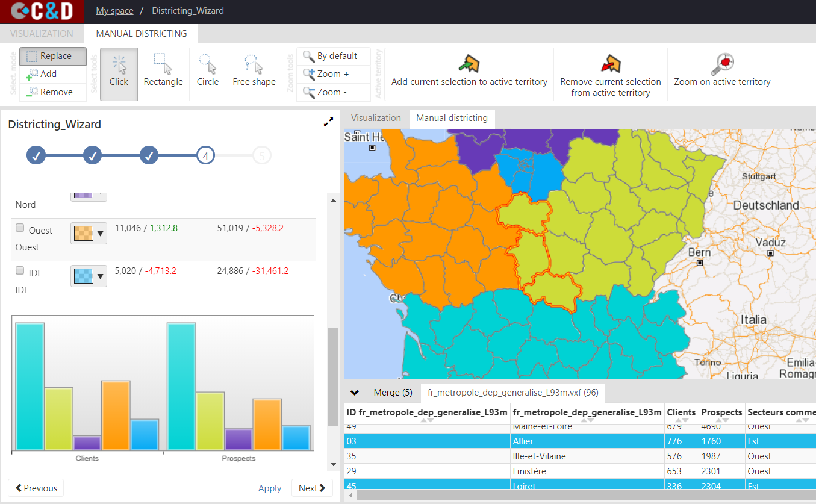This screenshot has width=816, height=504.
Task: Select the Replace selection mode
Action: (x=53, y=57)
